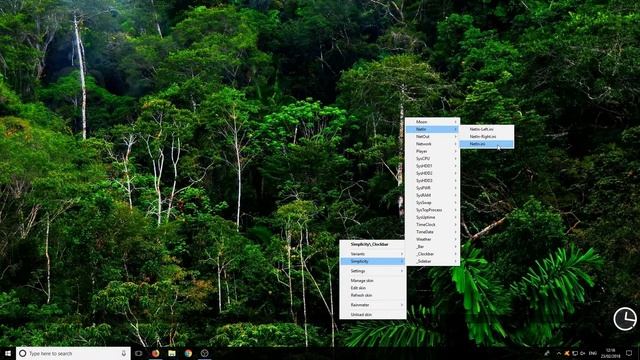This screenshot has width=640, height=360.
Task: Load the NetIn-Right.ini skin
Action: (487, 137)
